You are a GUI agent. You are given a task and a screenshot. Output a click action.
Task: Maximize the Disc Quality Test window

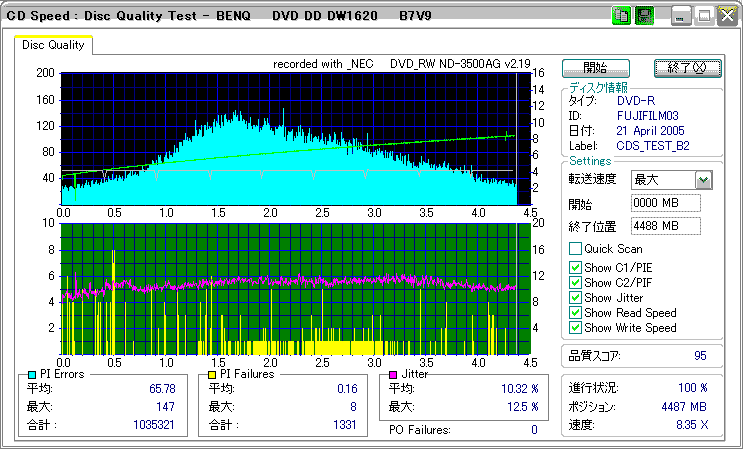coord(704,17)
